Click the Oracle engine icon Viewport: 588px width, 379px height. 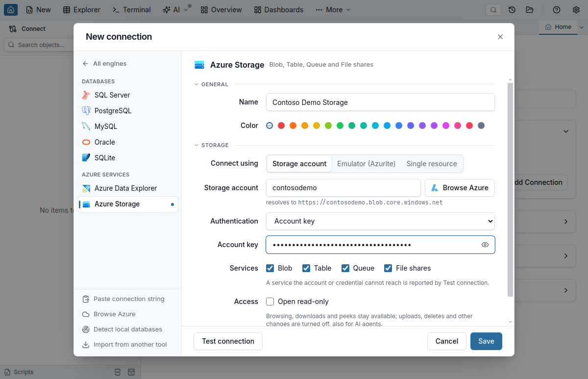click(x=86, y=142)
